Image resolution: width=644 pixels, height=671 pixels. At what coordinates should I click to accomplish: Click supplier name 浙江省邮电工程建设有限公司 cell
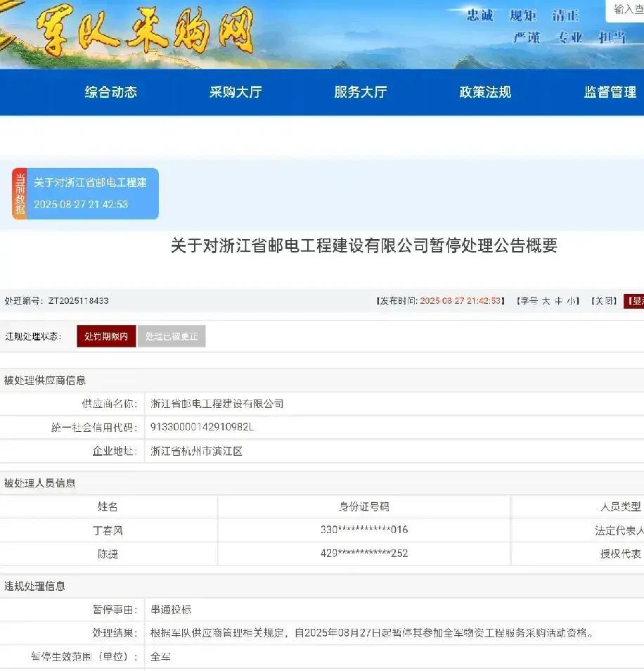coord(217,404)
